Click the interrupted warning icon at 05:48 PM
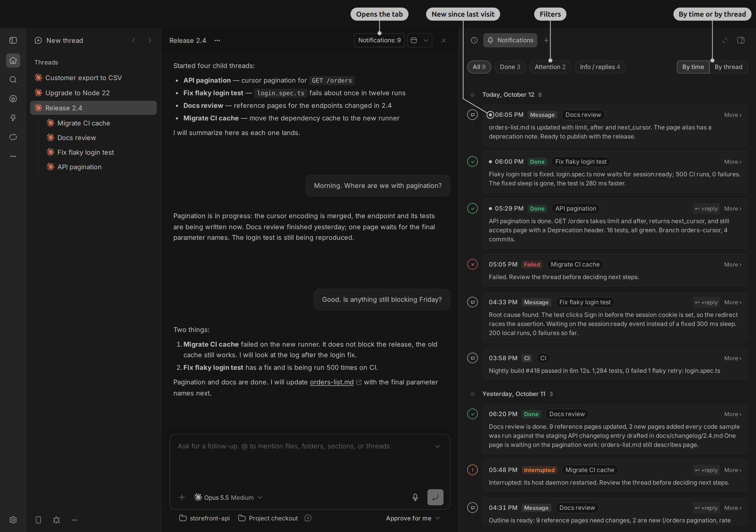The width and height of the screenshot is (756, 532). [472, 470]
